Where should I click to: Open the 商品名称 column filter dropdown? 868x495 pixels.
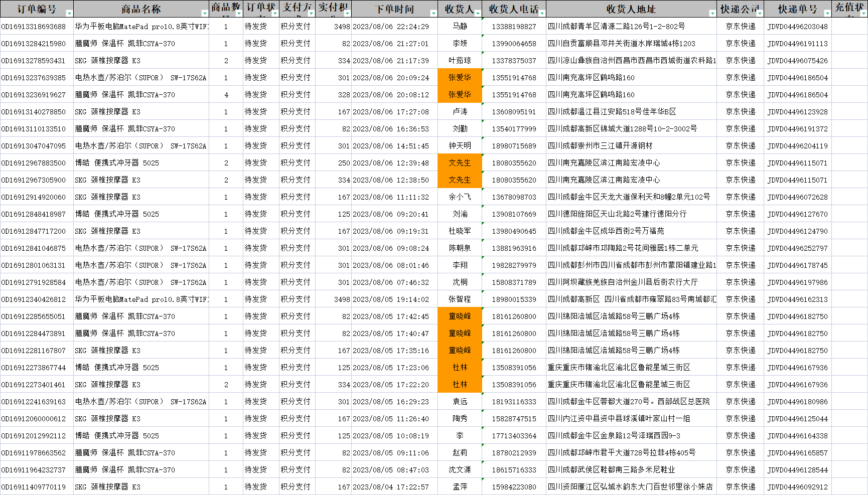[205, 14]
